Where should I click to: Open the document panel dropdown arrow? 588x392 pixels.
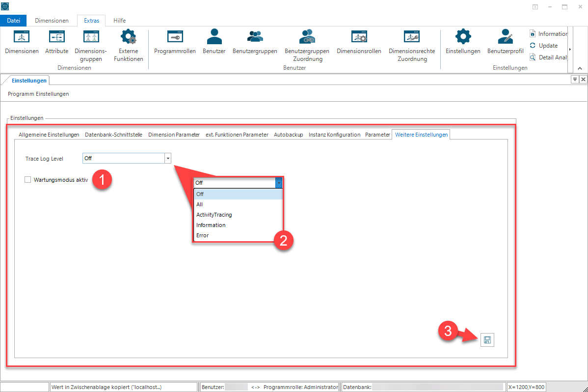(x=574, y=79)
